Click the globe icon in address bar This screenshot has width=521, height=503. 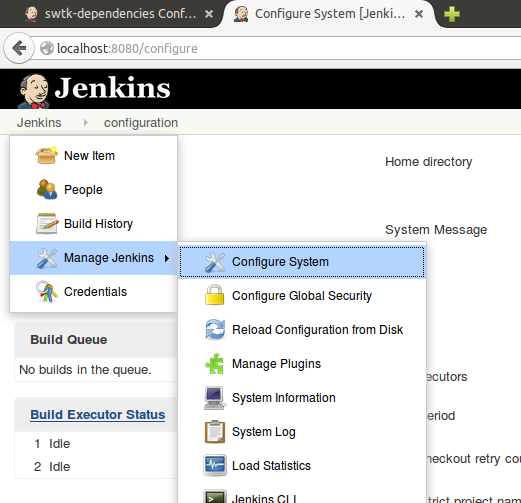47,48
